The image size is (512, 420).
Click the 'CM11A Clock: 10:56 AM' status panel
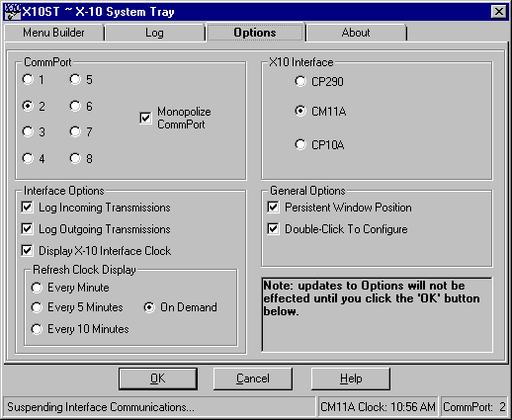378,407
